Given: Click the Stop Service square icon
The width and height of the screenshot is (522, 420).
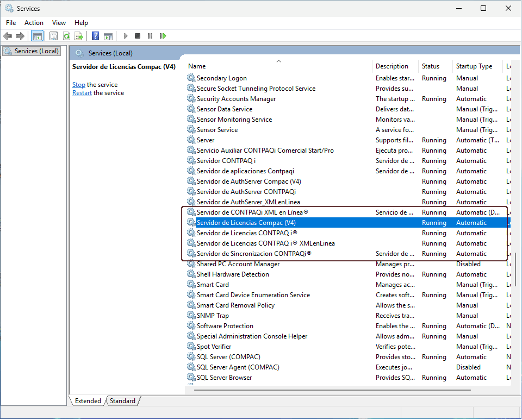Looking at the screenshot, I should point(138,36).
